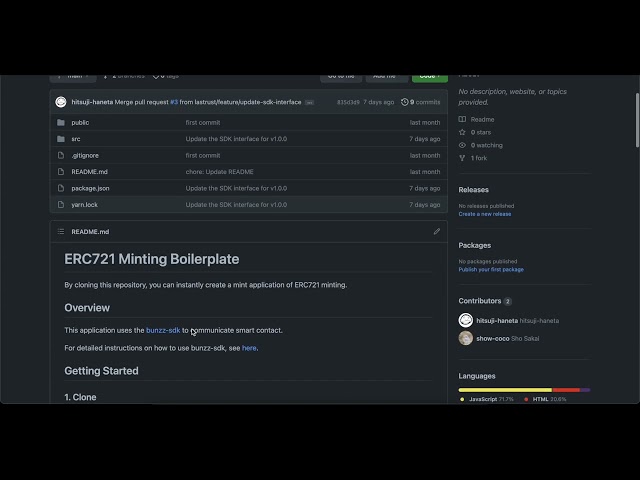
Task: Click the watching eye icon
Action: tap(462, 145)
